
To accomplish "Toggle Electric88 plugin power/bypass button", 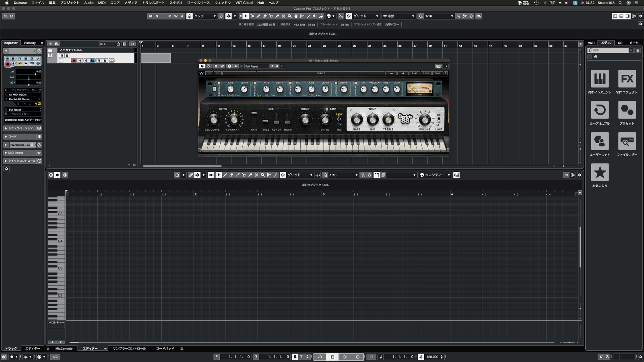I will pos(202,66).
